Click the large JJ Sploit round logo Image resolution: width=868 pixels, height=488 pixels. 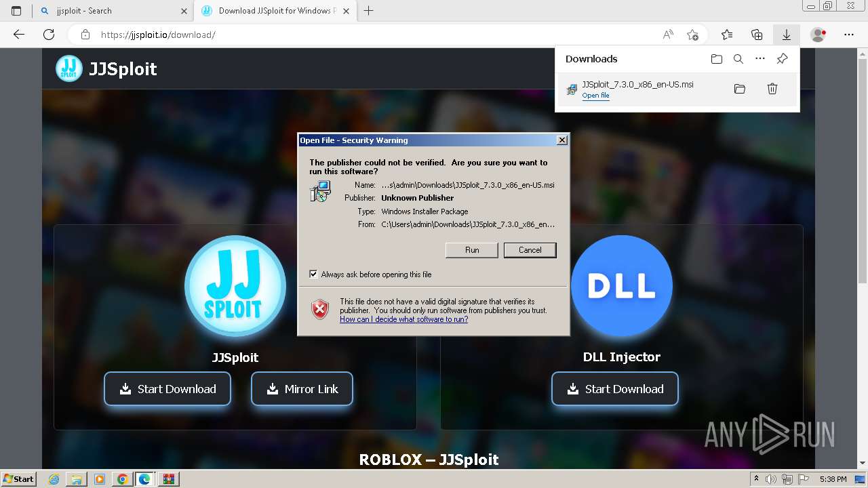[x=235, y=285]
